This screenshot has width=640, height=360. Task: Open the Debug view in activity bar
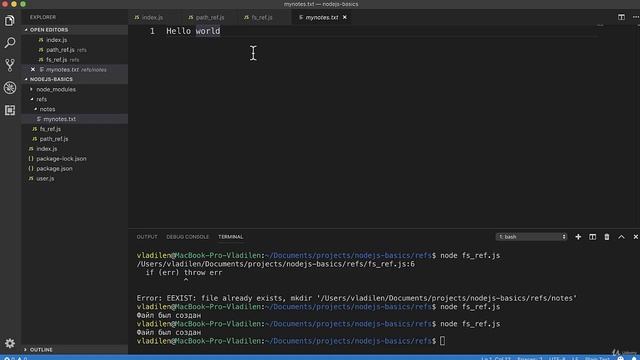point(10,87)
